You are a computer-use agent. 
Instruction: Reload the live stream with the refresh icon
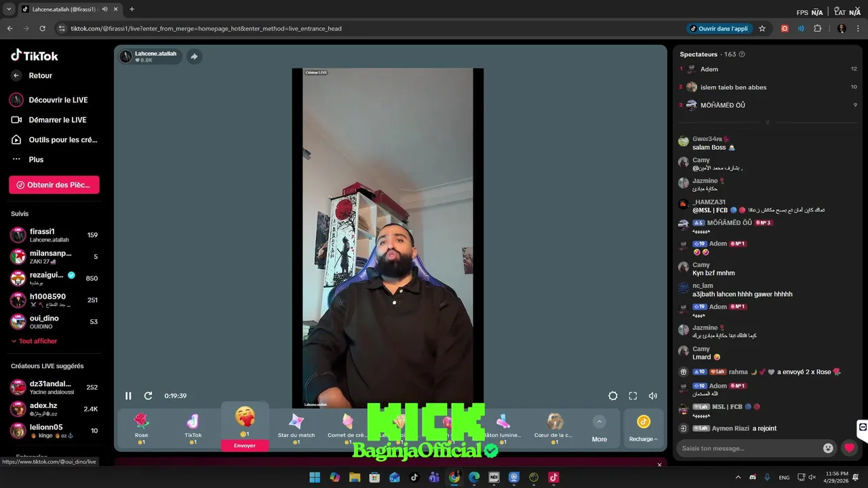coord(148,396)
